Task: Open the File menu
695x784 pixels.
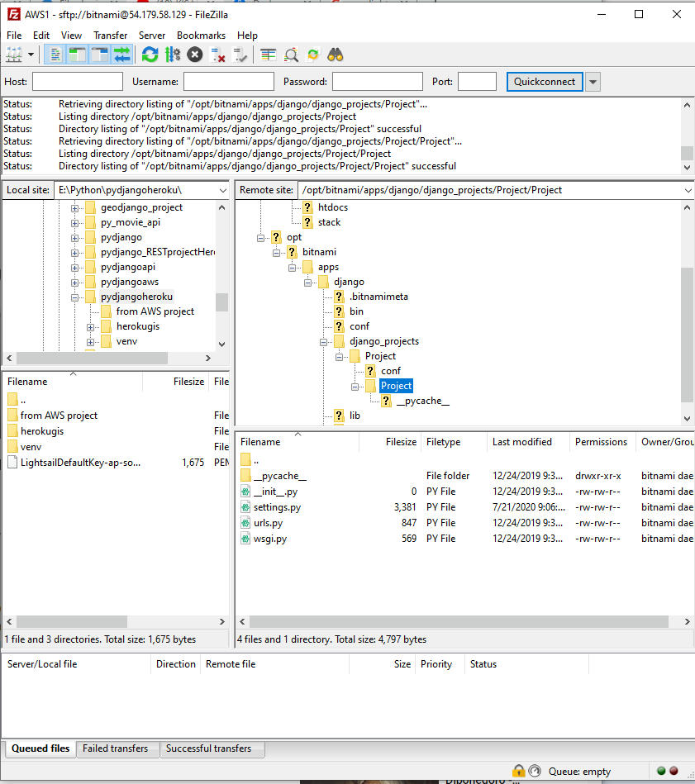Action: (x=14, y=36)
